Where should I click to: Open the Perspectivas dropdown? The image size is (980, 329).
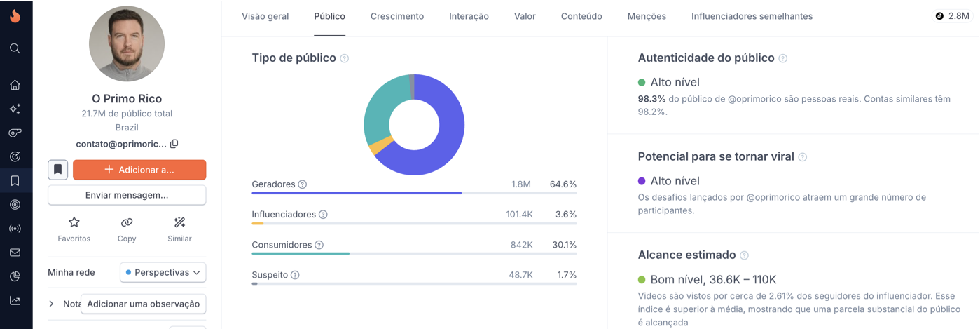pos(163,272)
